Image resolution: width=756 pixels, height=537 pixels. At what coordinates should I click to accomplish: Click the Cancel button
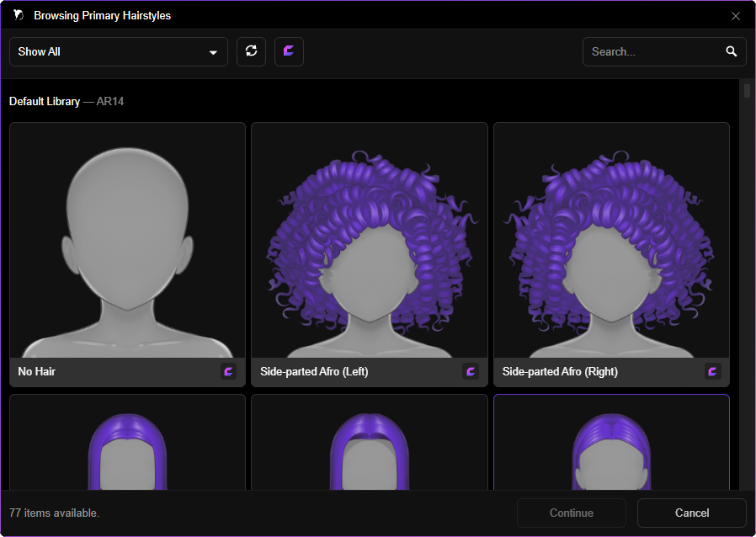click(692, 513)
